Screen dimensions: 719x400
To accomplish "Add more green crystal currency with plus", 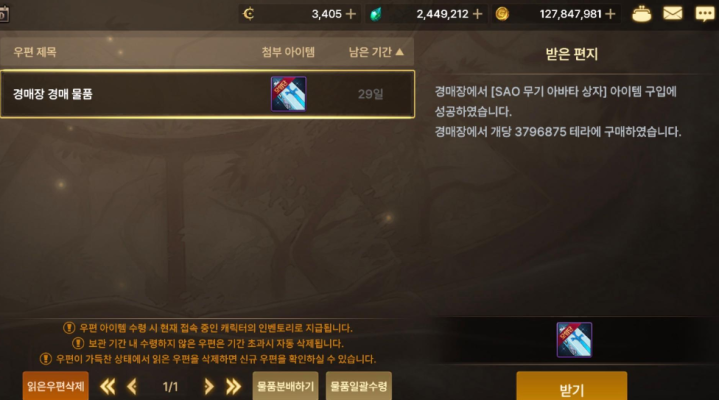I will tap(477, 14).
